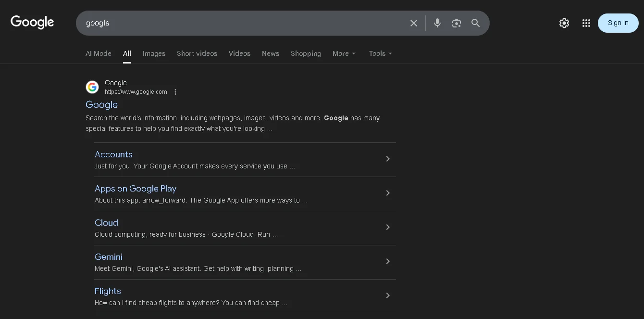644x319 pixels.
Task: Expand the More dropdown menu
Action: [344, 53]
